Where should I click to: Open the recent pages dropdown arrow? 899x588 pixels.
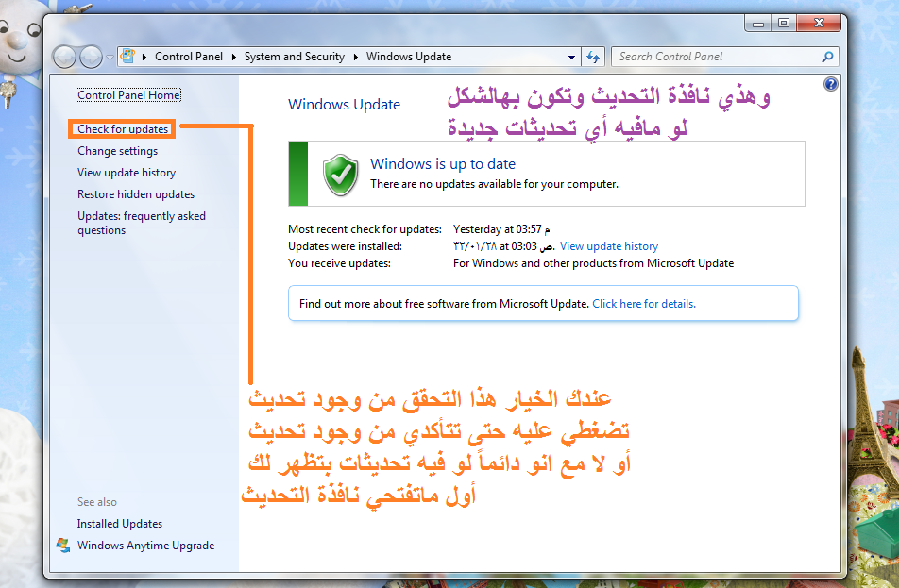(x=110, y=57)
